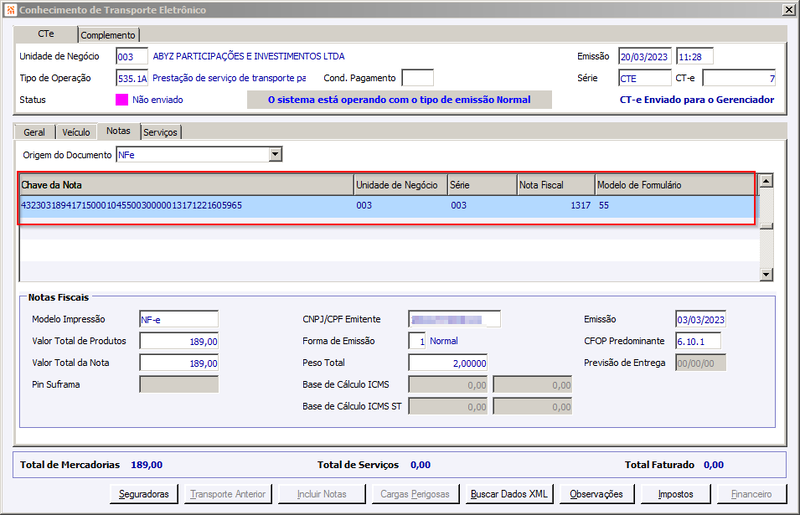Click the Financeiro button
Screen dimensions: 800x515
pos(752,494)
